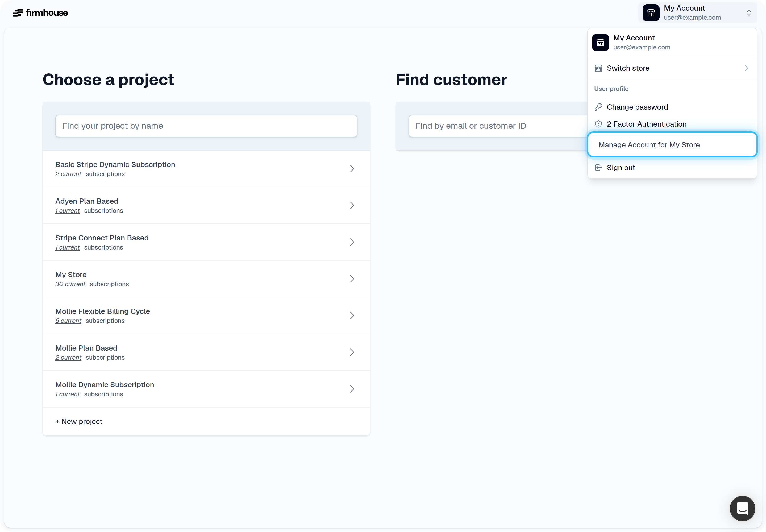
Task: Open 1 current link under Adyen Plan Based
Action: 67,211
